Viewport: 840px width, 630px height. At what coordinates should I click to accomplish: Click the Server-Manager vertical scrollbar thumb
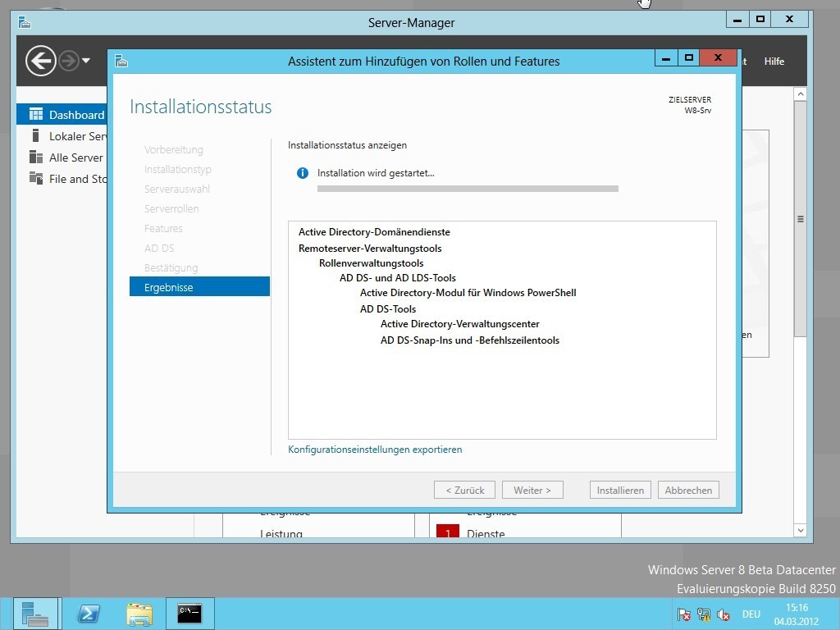(x=801, y=218)
